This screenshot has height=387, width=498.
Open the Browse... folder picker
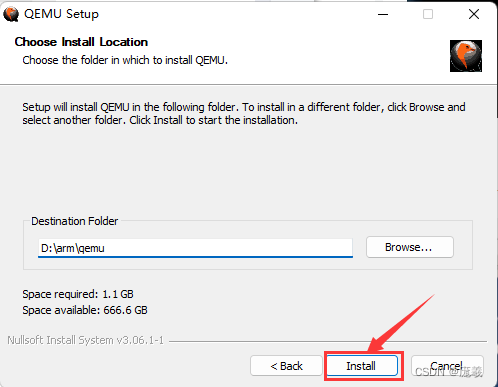coord(410,247)
